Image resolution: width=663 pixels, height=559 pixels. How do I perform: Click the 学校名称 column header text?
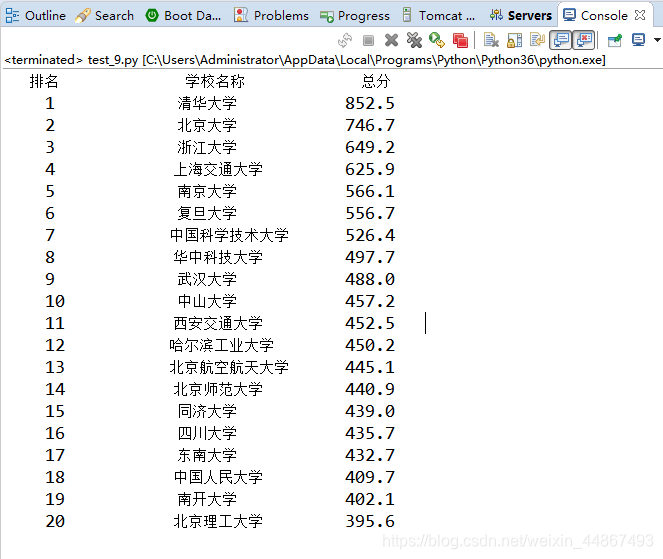[215, 81]
